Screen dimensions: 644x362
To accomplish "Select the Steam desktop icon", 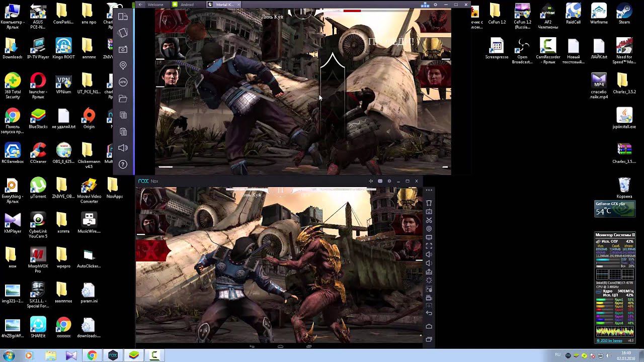I will tap(624, 14).
